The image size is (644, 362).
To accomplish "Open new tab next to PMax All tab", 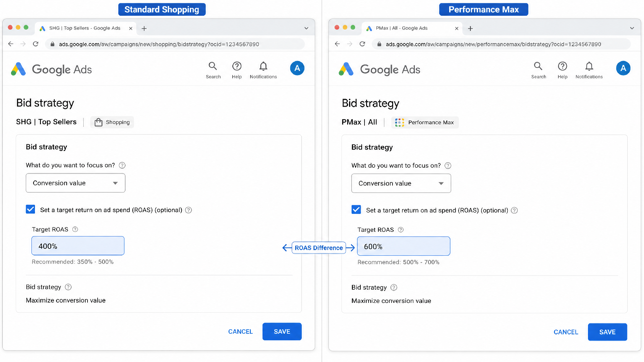I will pos(471,29).
